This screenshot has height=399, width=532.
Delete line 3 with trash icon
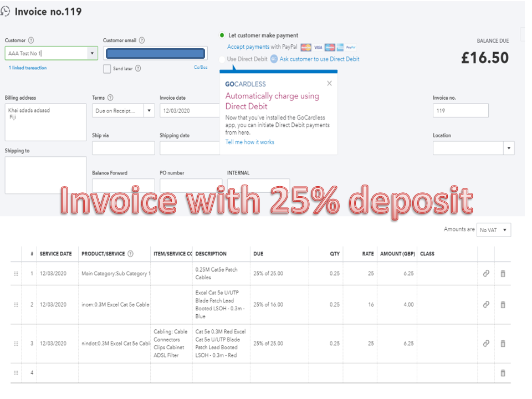point(503,344)
